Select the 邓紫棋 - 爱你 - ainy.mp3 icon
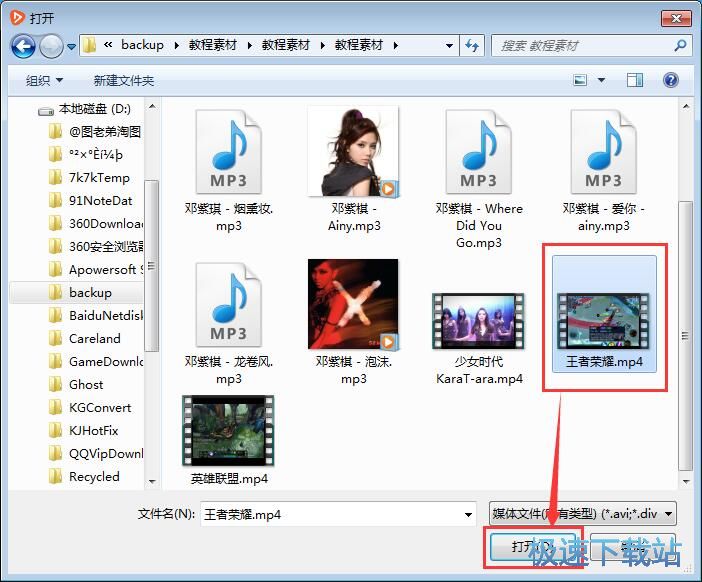 tap(604, 152)
